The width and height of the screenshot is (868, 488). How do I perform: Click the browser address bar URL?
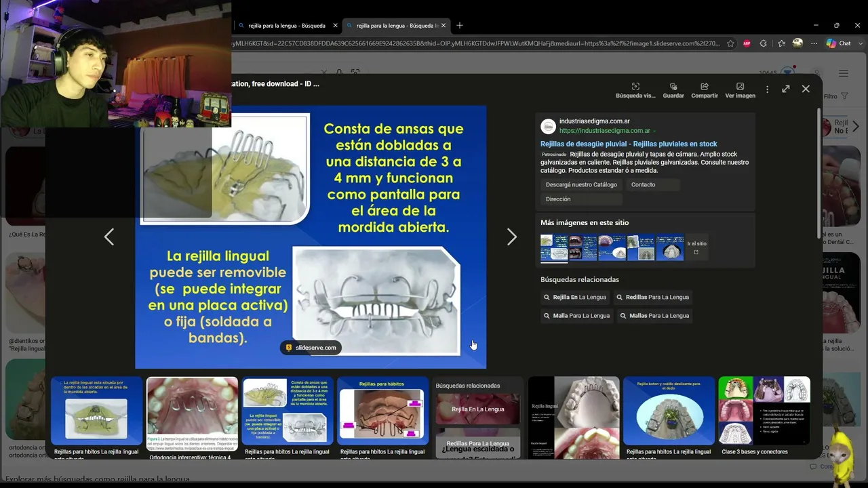tap(476, 43)
